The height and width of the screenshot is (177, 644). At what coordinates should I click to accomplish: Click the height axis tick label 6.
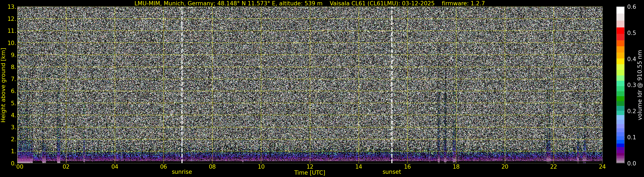coord(13,91)
